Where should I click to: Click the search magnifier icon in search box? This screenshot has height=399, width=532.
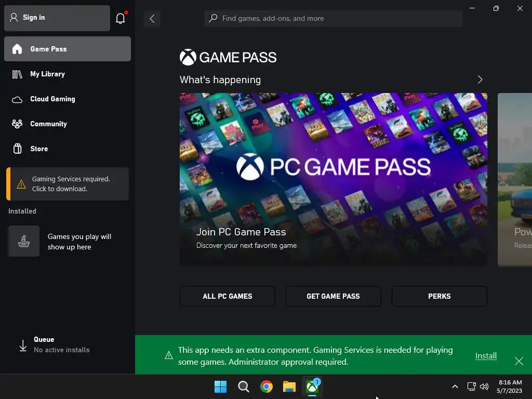coord(213,18)
